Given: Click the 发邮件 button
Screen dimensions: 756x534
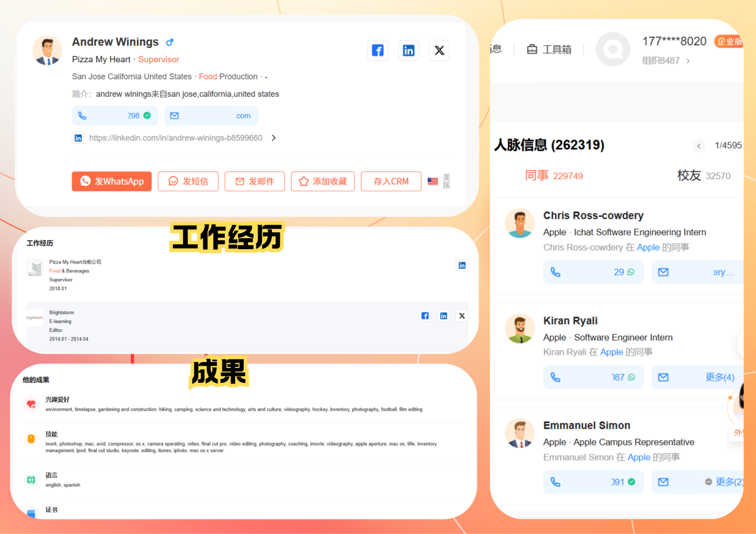Looking at the screenshot, I should [255, 182].
